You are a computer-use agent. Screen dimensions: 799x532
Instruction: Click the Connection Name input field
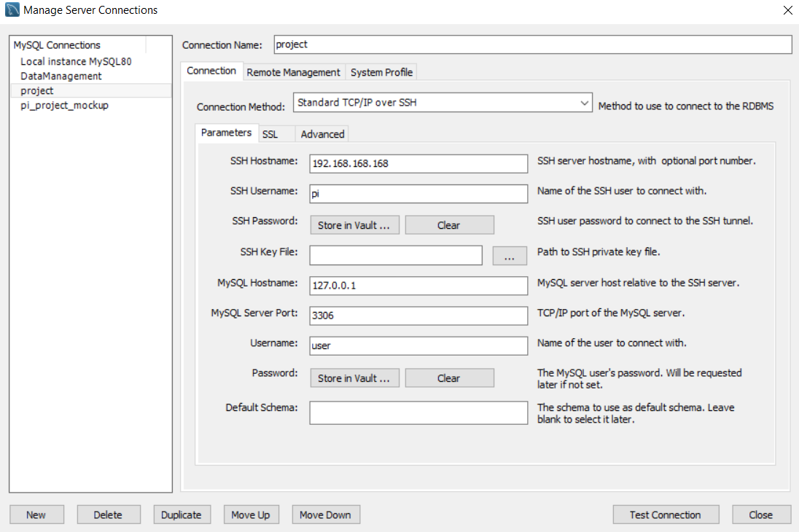532,44
